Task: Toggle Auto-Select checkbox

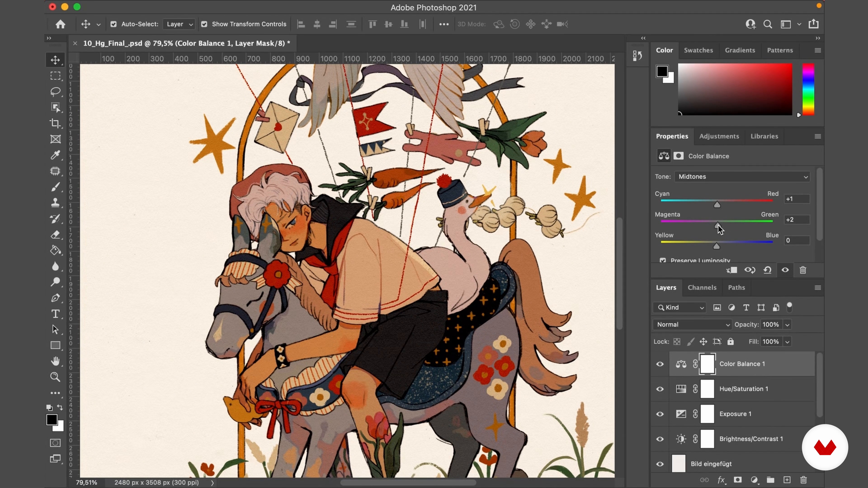Action: pos(113,24)
